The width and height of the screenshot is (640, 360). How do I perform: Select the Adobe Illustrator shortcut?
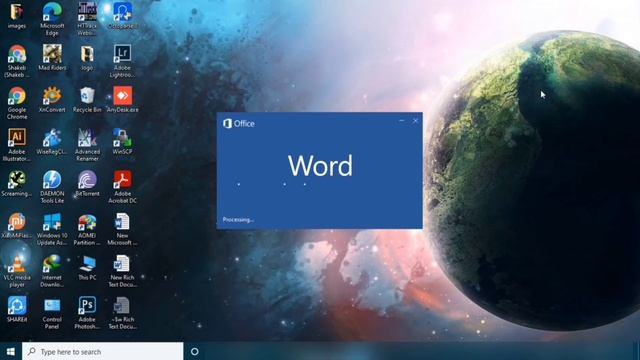[x=17, y=145]
